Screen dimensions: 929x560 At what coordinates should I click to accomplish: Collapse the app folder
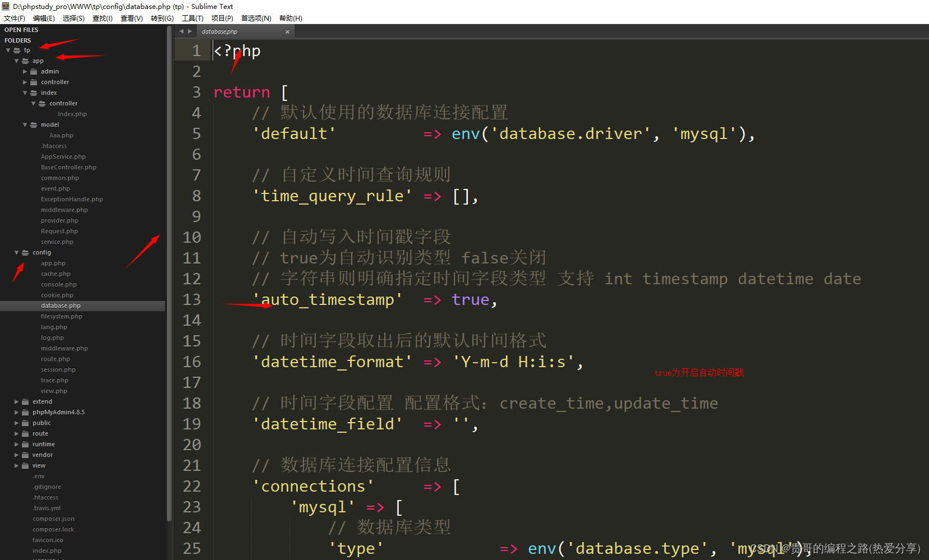coord(17,61)
